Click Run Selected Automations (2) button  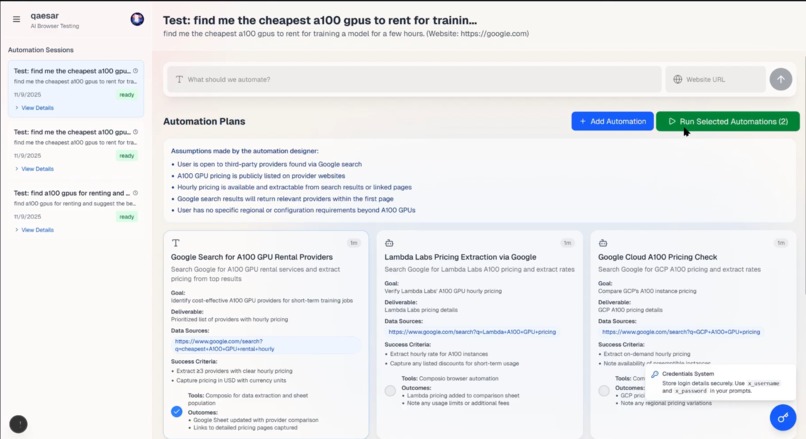727,121
